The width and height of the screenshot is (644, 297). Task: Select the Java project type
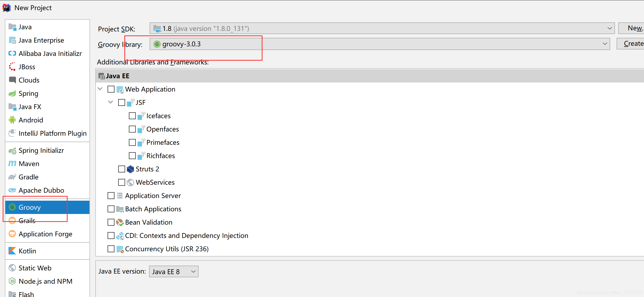coord(47,27)
